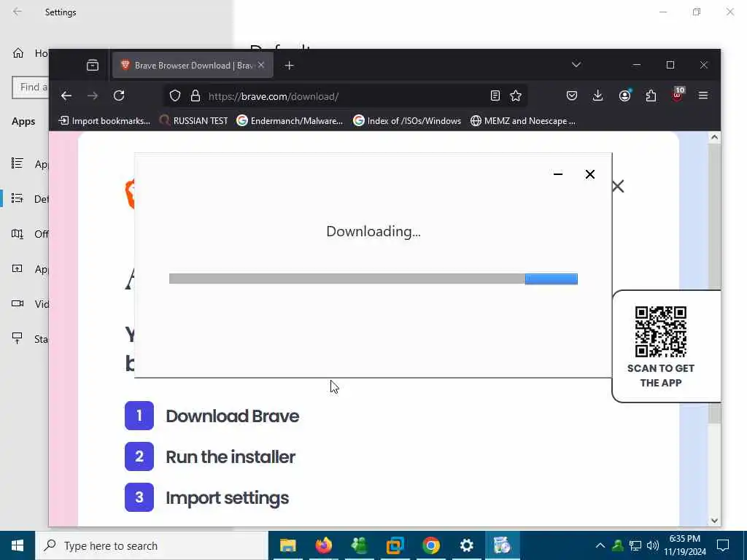Open the Pocket save icon

pyautogui.click(x=572, y=96)
